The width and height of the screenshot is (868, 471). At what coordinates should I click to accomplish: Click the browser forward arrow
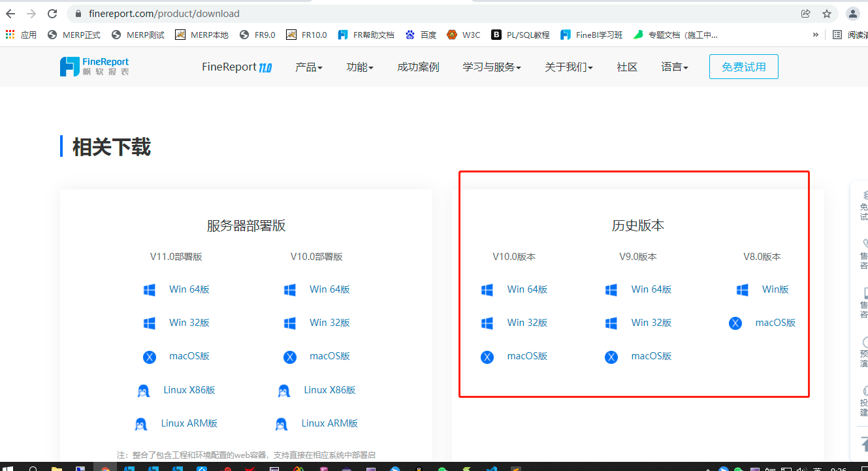tap(31, 13)
